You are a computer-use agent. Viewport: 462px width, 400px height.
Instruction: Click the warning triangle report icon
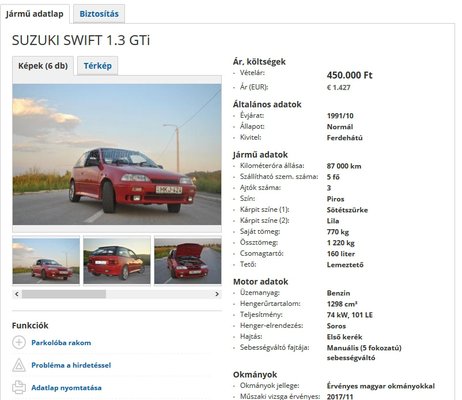click(19, 365)
